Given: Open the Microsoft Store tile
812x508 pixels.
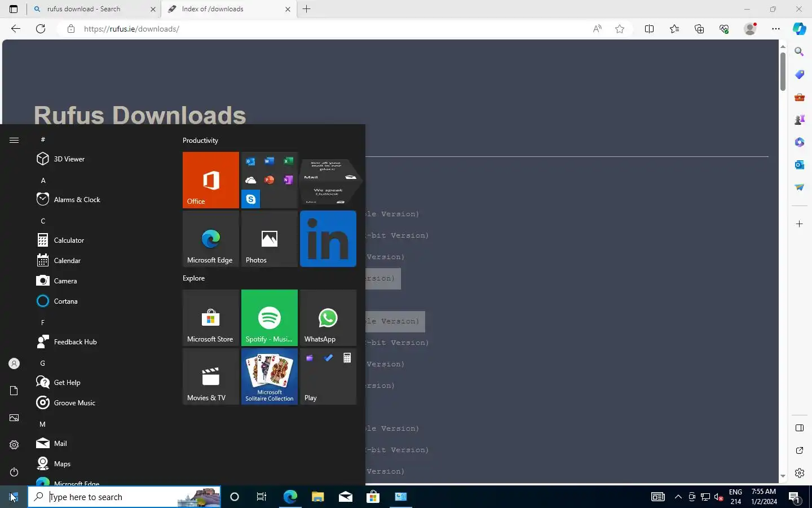Looking at the screenshot, I should click(210, 318).
